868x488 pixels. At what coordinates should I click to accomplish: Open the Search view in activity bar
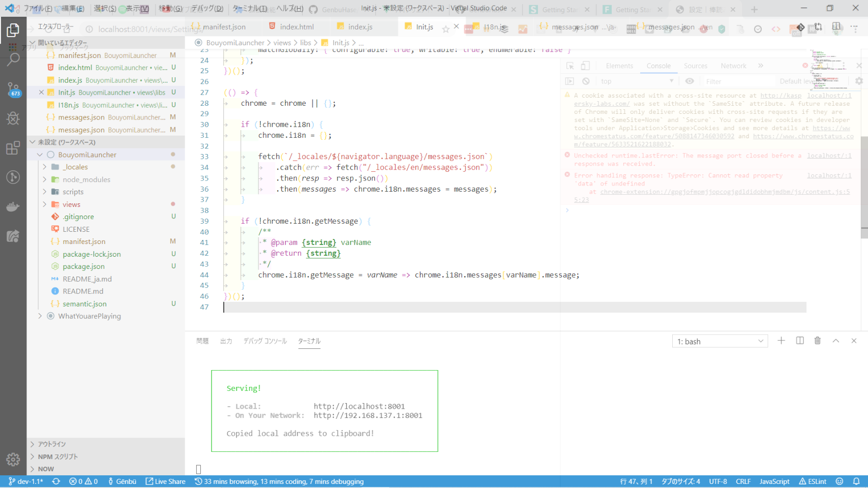(13, 59)
